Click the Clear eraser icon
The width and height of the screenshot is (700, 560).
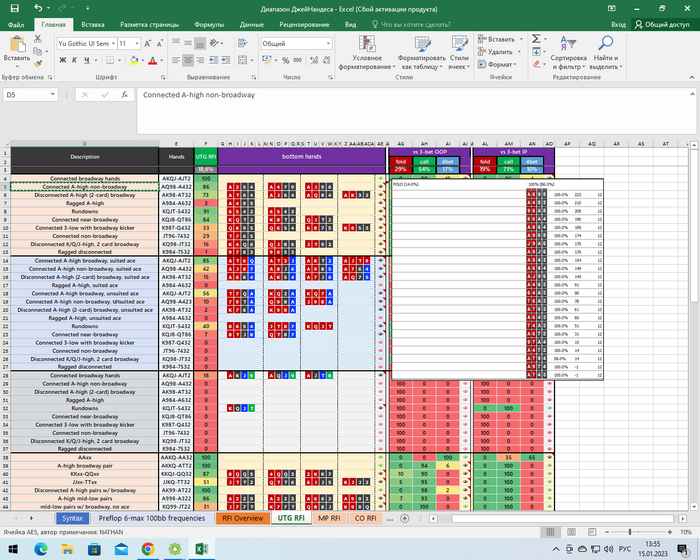(536, 64)
